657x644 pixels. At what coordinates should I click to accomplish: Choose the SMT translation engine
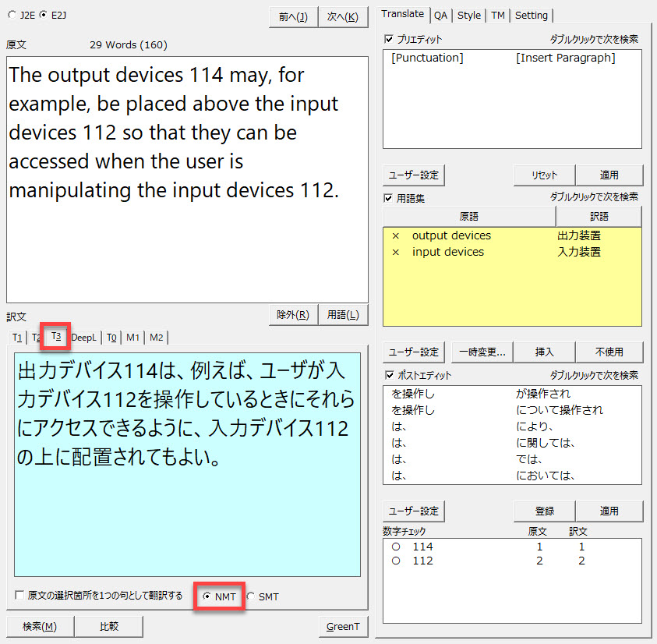click(x=251, y=596)
